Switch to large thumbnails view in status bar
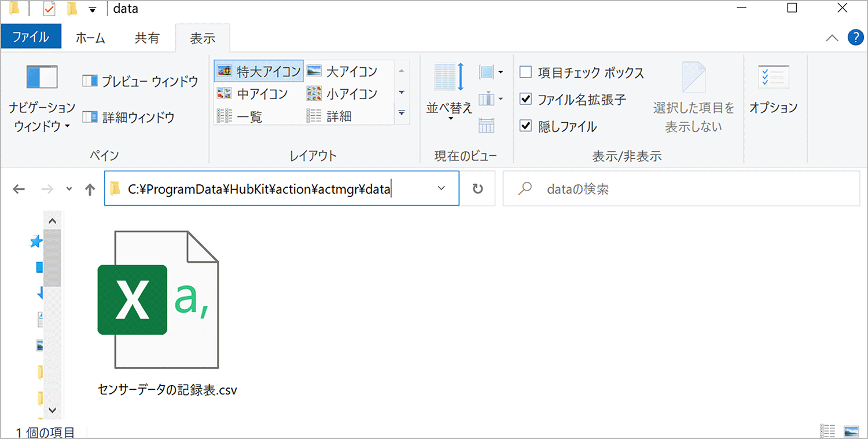 point(851,431)
